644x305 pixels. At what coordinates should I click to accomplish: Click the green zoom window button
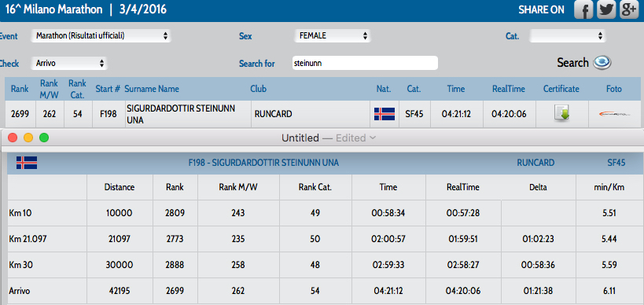[44, 138]
